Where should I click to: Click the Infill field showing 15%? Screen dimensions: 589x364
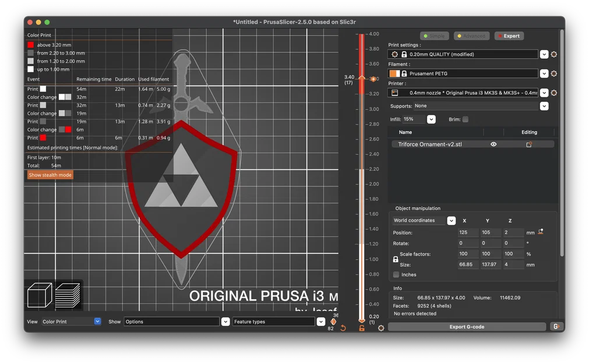[x=414, y=119]
